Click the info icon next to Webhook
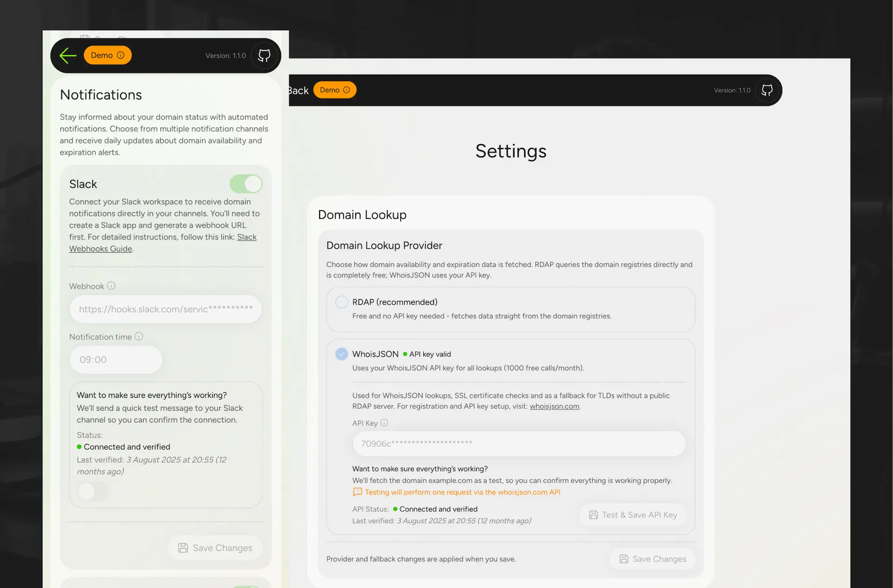 pos(111,286)
